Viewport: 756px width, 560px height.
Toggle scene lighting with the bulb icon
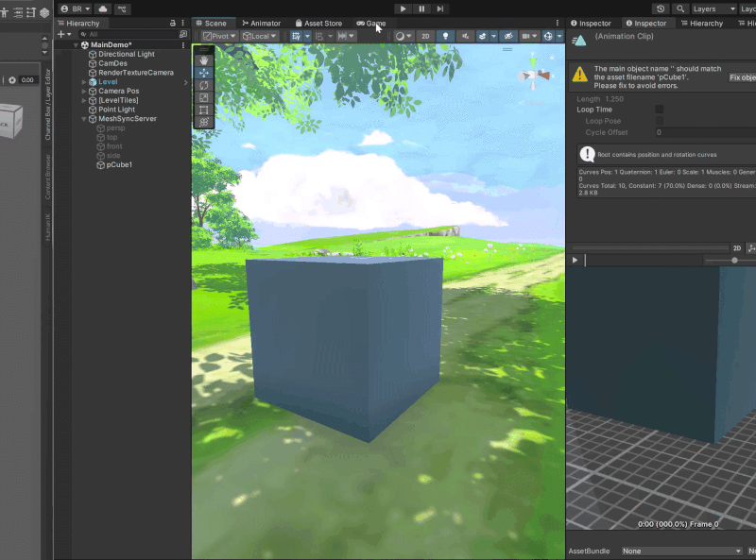(445, 36)
